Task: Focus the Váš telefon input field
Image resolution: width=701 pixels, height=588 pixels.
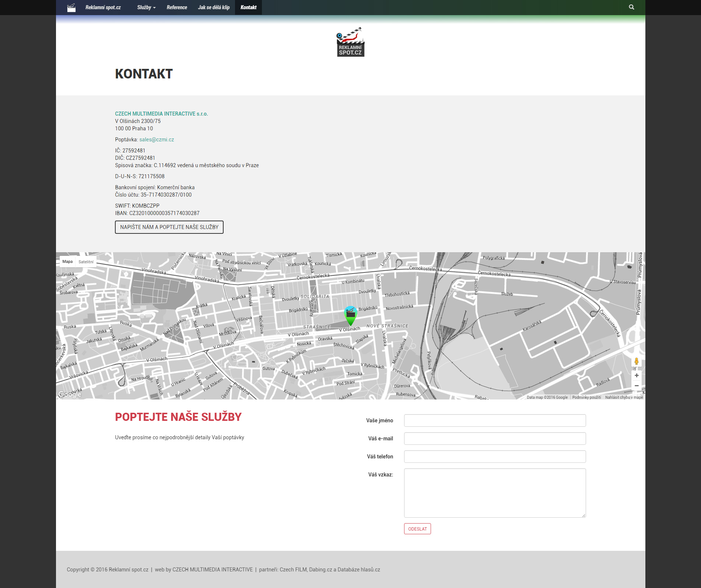Action: [x=495, y=457]
